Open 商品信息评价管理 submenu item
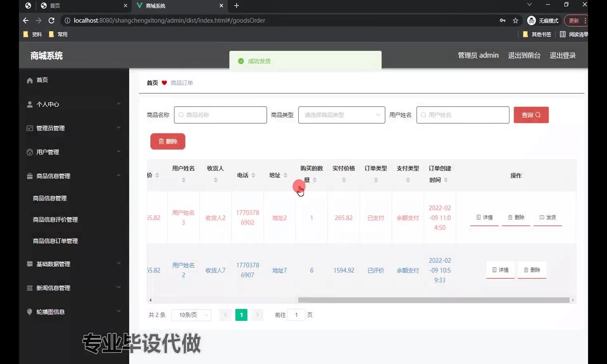Image resolution: width=607 pixels, height=364 pixels. [x=55, y=220]
